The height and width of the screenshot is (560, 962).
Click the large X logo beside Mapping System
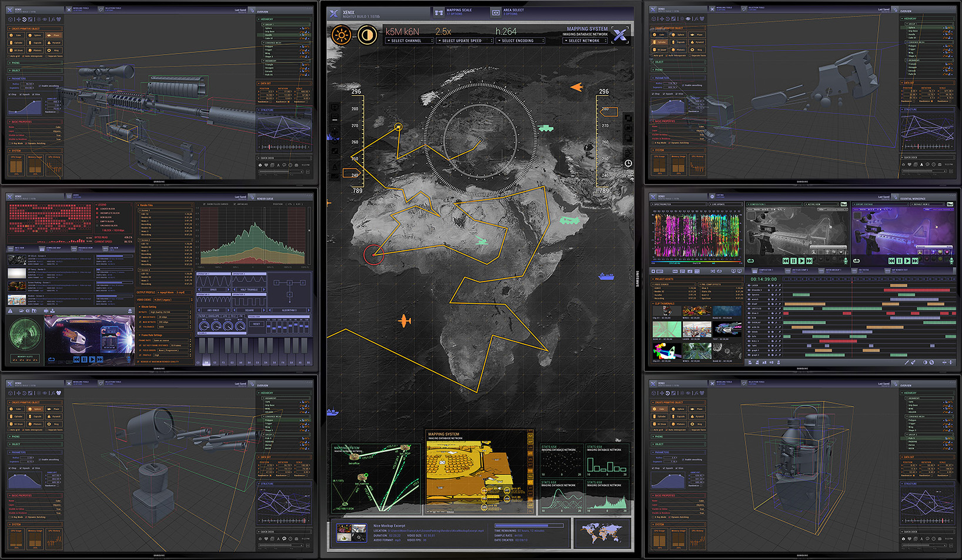coord(620,35)
